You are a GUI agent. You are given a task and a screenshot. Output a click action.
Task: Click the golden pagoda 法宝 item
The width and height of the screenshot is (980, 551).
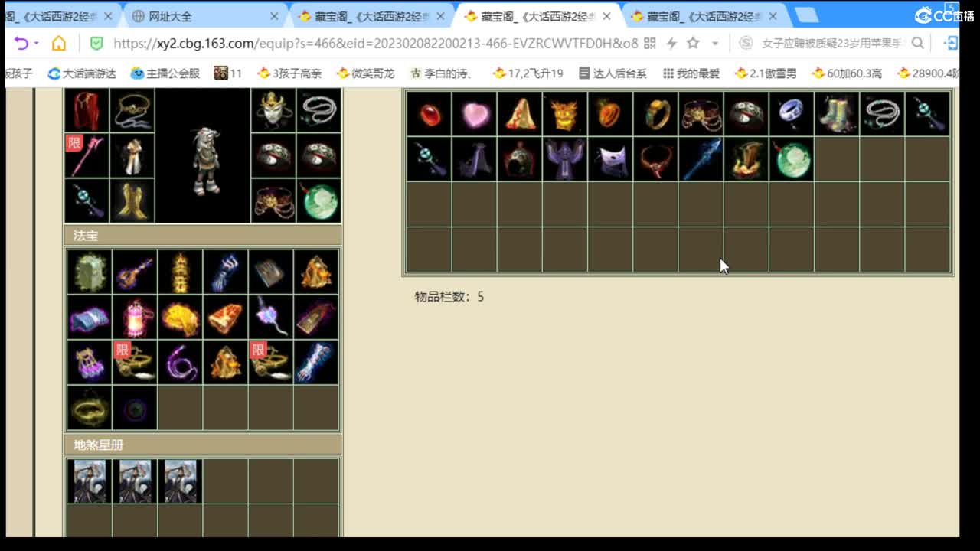(x=180, y=272)
